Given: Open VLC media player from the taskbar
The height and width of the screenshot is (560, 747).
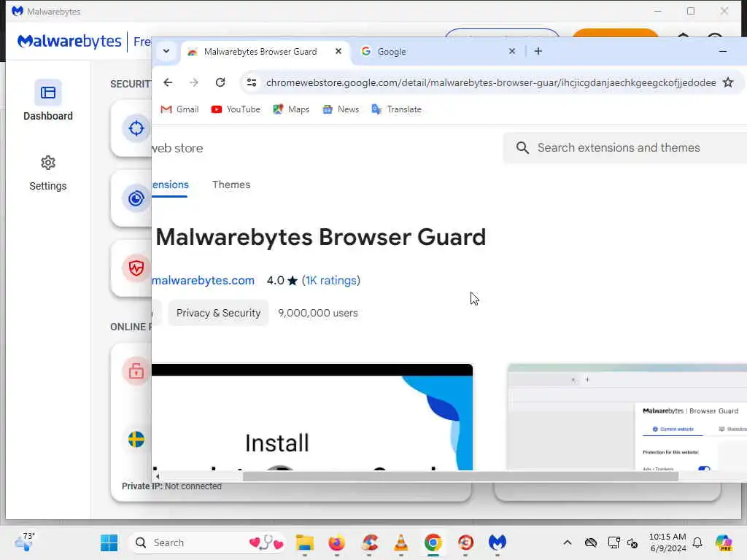Looking at the screenshot, I should pos(401,542).
